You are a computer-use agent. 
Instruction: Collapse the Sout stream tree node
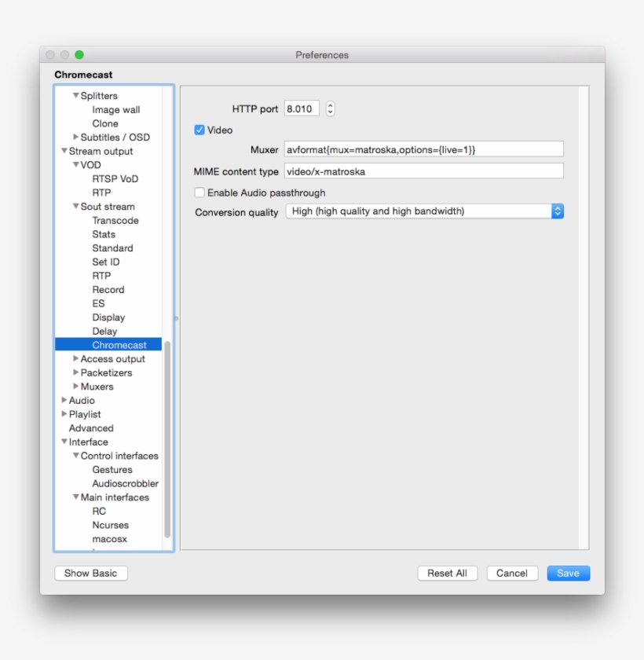pyautogui.click(x=76, y=207)
